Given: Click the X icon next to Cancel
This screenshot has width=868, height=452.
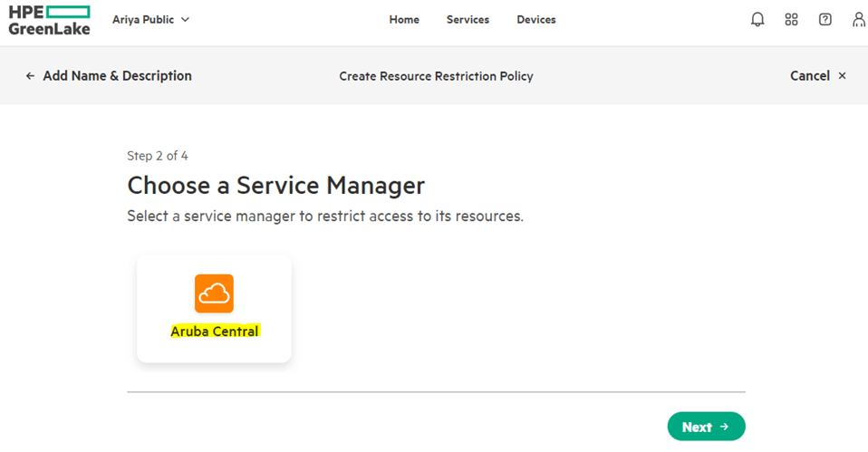Looking at the screenshot, I should click(x=843, y=76).
